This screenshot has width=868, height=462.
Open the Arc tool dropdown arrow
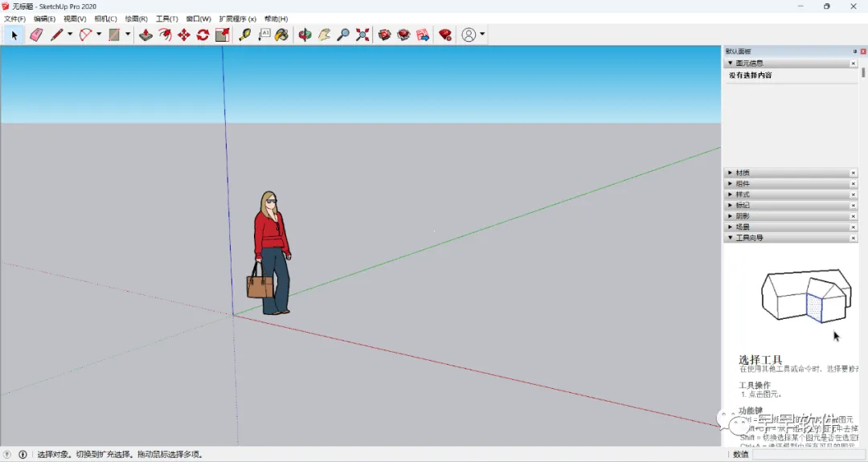click(99, 35)
